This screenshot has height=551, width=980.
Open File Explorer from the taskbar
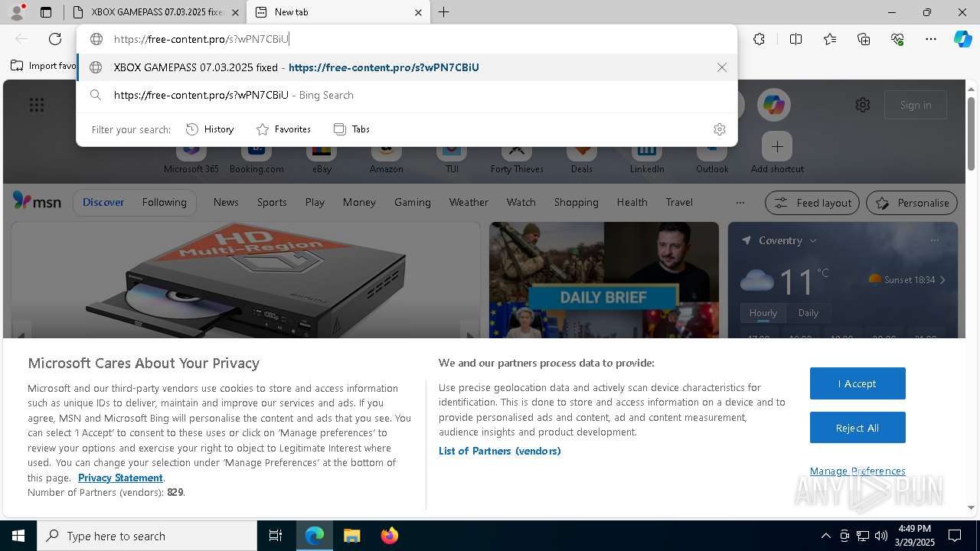(x=351, y=536)
